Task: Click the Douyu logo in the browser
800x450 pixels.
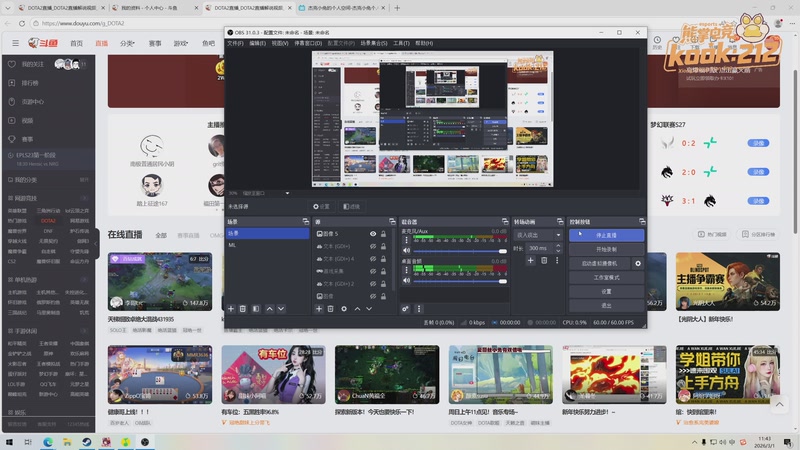Action: click(x=43, y=43)
